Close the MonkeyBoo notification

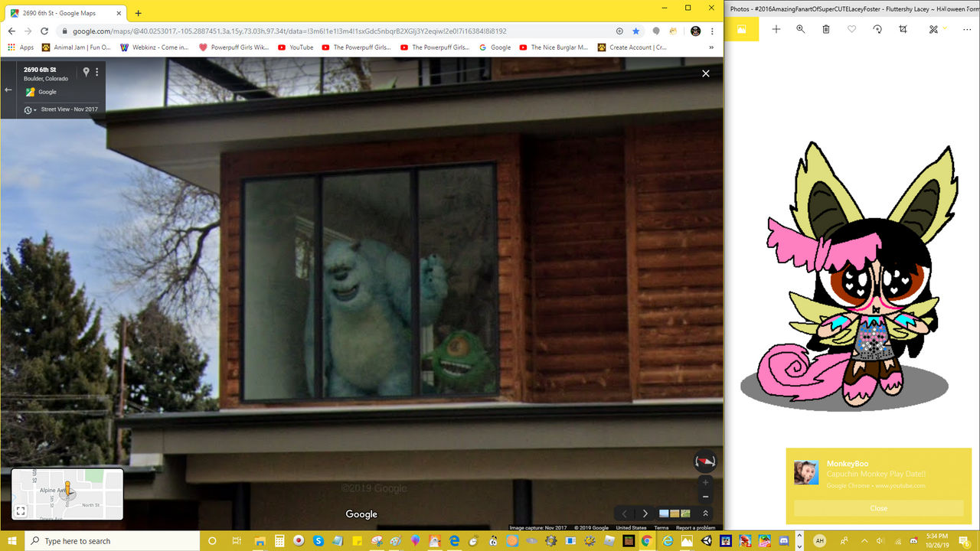click(x=878, y=508)
